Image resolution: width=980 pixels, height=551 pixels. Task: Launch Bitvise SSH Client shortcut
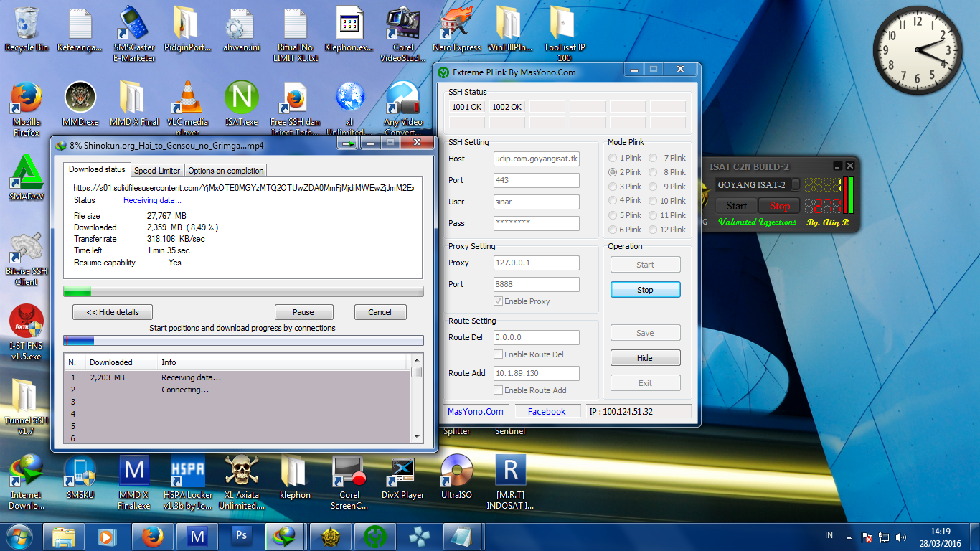pyautogui.click(x=27, y=258)
